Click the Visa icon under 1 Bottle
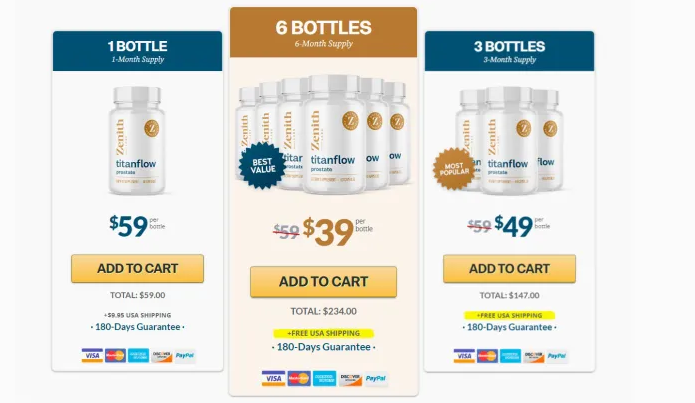 (92, 356)
